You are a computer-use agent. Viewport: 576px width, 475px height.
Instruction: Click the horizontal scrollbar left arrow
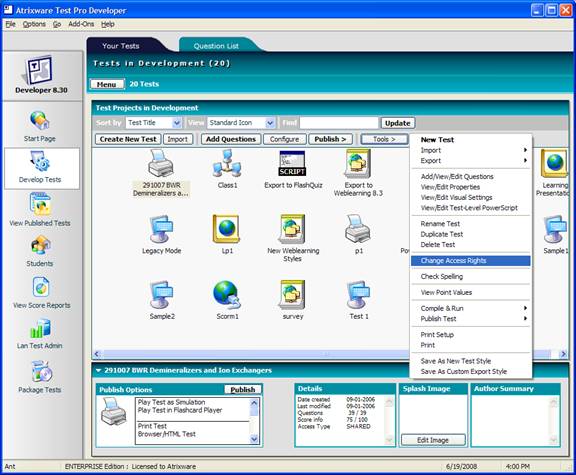point(97,354)
